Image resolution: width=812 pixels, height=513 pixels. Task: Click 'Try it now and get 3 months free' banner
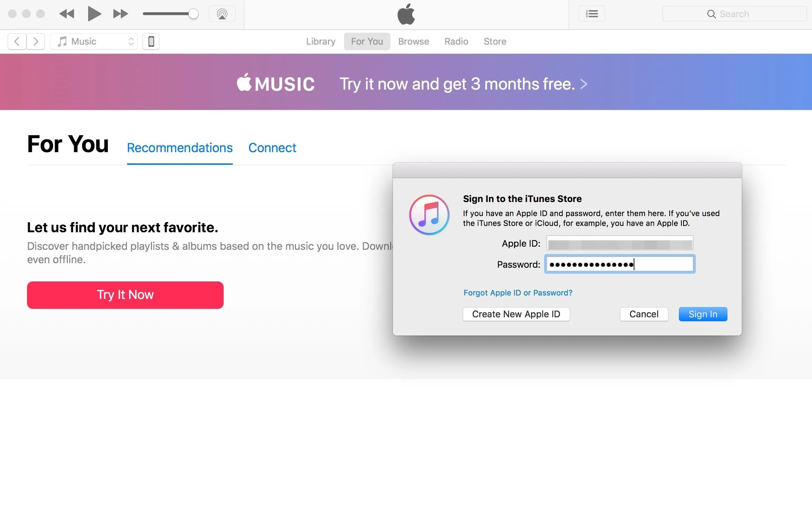[457, 84]
